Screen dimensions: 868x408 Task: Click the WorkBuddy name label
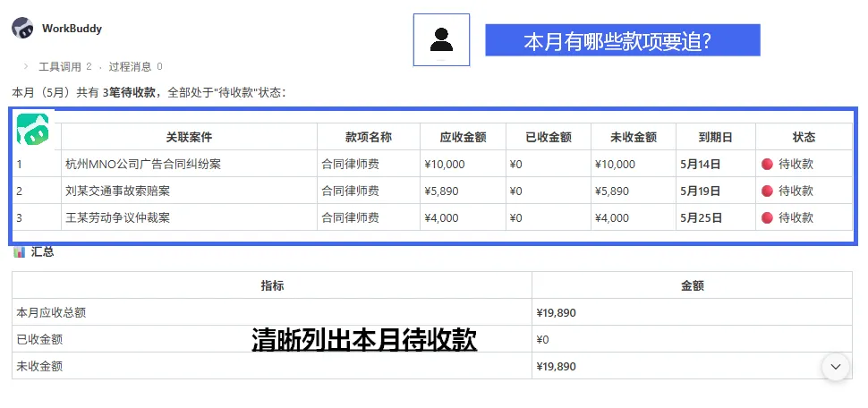point(72,29)
